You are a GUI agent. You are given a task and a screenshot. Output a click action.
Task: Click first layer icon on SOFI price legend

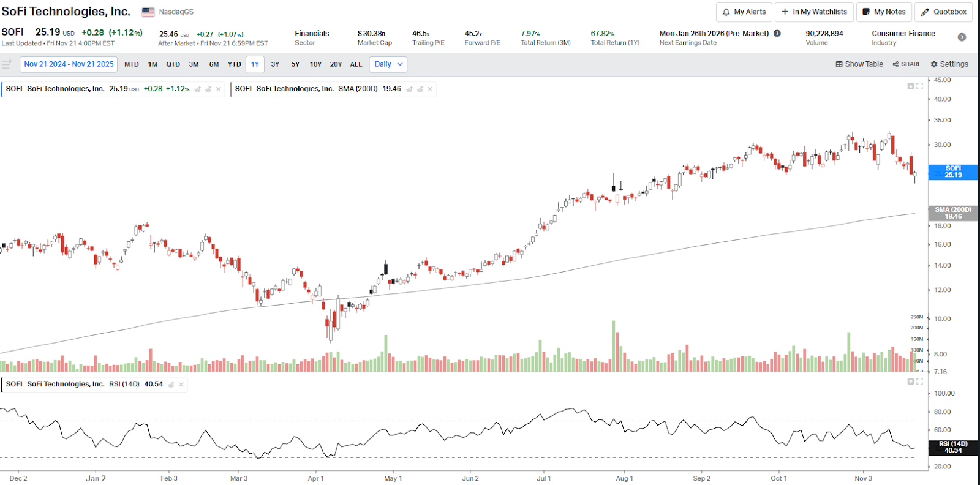tap(198, 89)
